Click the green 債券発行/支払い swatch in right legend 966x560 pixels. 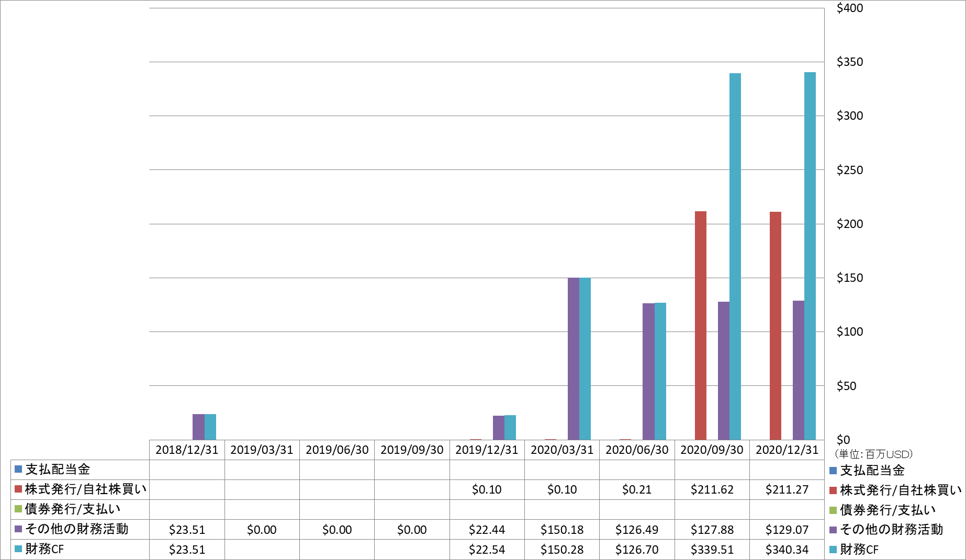[833, 510]
